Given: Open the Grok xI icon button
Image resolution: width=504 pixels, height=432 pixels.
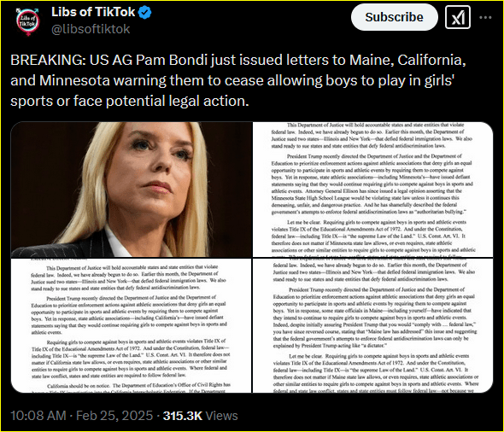Looking at the screenshot, I should point(457,17).
